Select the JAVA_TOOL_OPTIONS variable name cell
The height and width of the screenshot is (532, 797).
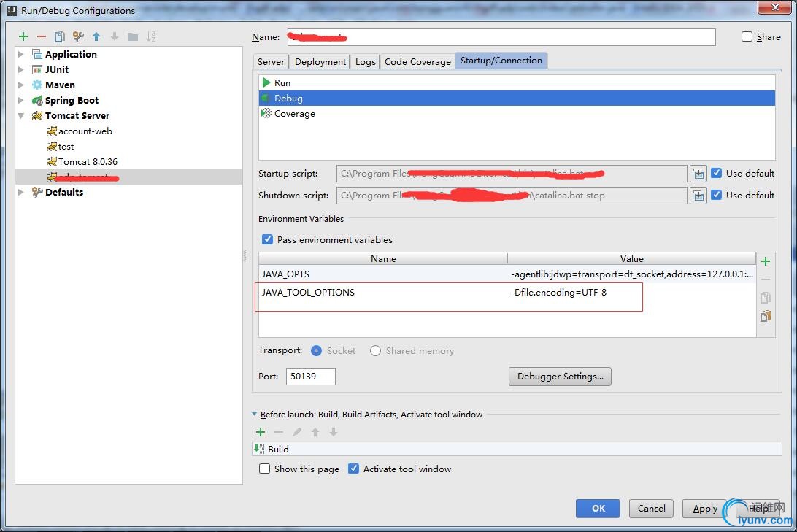[x=383, y=293]
